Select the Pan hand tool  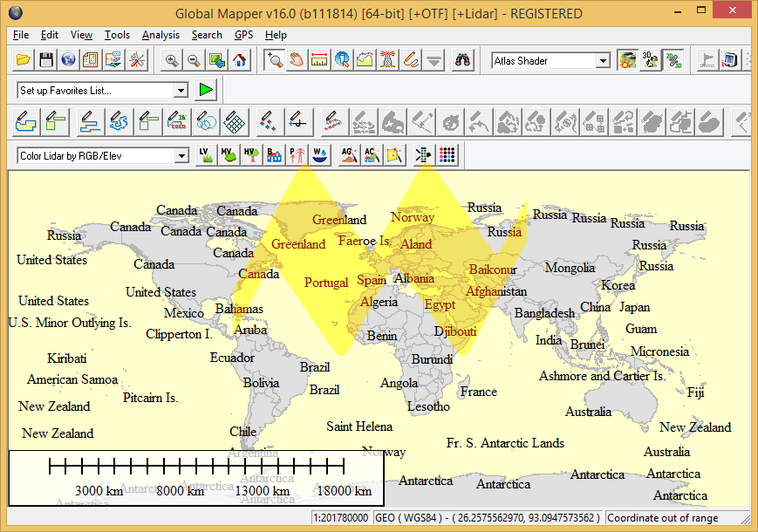297,60
